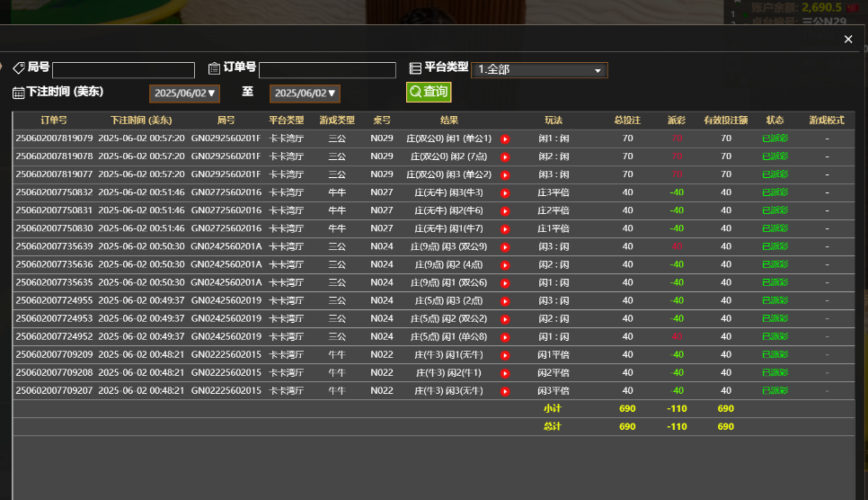The image size is (868, 500).
Task: Close the bet records dialog
Action: pyautogui.click(x=848, y=39)
